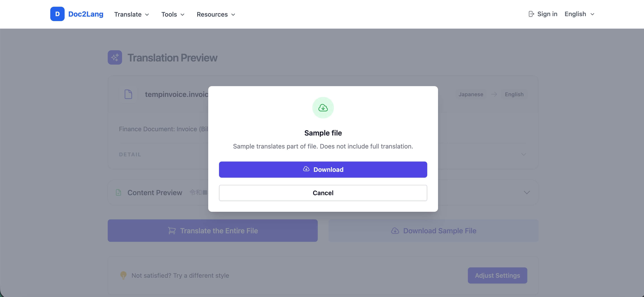
Task: Open the English language selector
Action: click(x=579, y=14)
